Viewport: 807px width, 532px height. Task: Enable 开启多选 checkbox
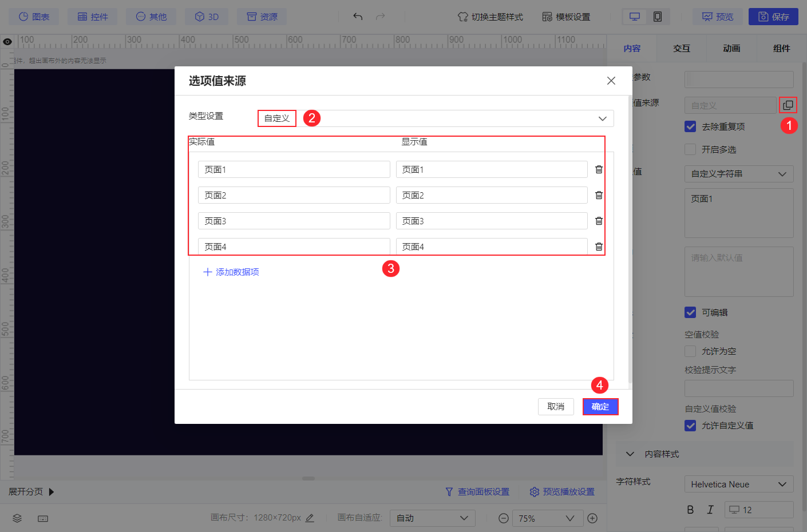(690, 149)
